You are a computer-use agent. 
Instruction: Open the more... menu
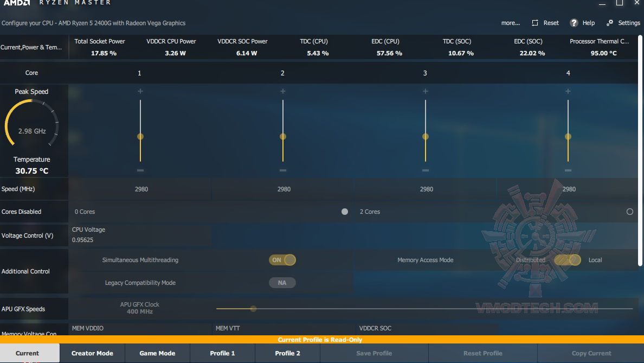click(x=511, y=23)
